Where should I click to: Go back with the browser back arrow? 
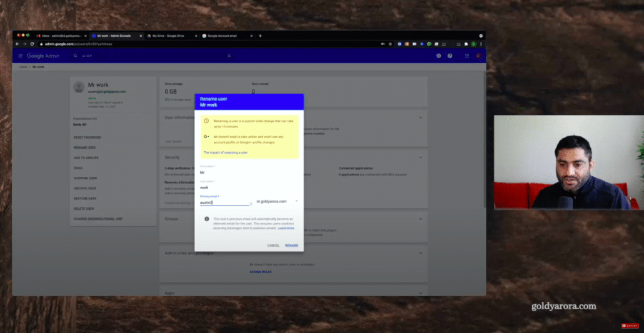[x=18, y=44]
